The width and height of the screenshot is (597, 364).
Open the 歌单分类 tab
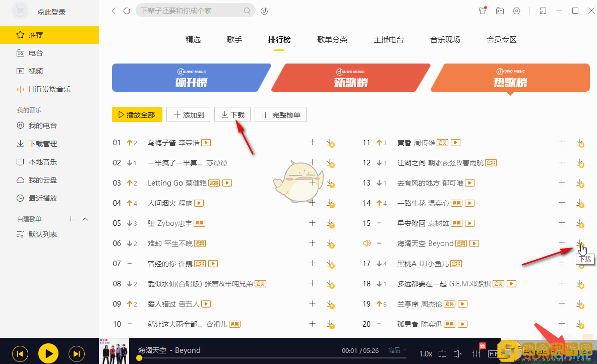tap(332, 40)
